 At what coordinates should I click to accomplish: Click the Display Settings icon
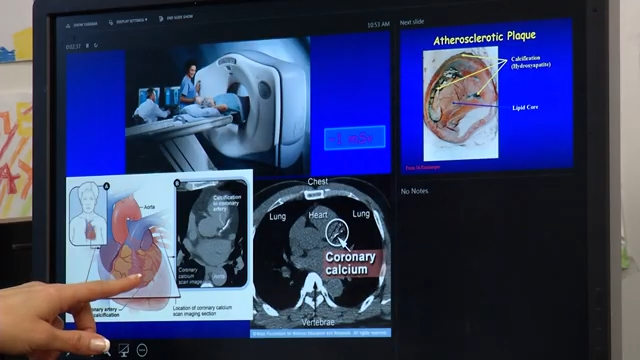pos(111,22)
